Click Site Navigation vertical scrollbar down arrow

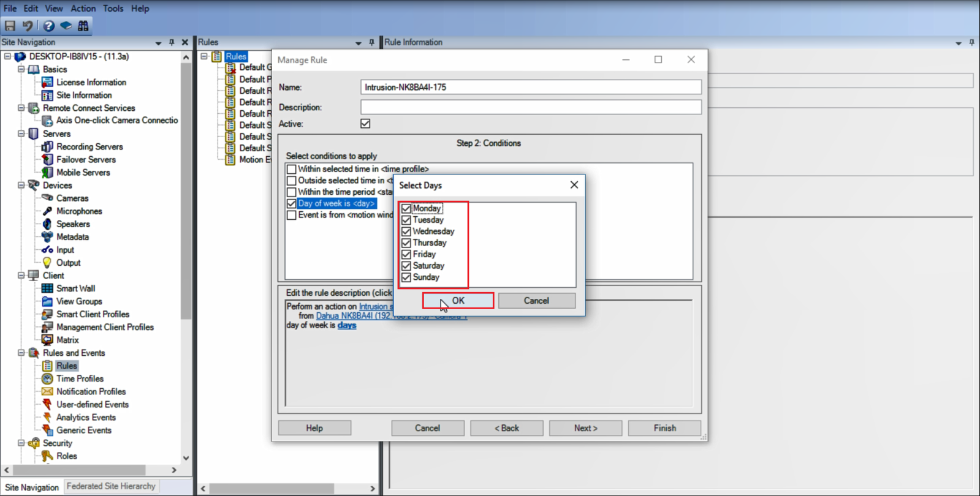tap(186, 458)
